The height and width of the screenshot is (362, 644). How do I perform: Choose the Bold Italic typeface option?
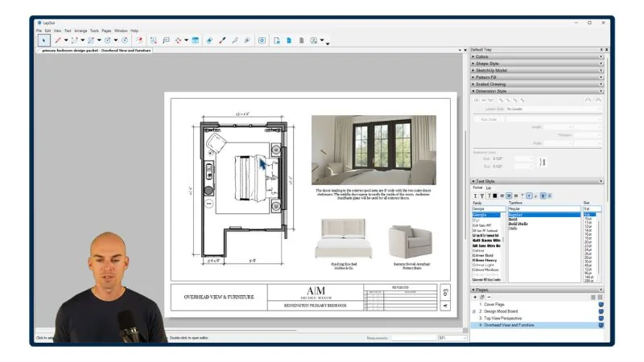(518, 224)
